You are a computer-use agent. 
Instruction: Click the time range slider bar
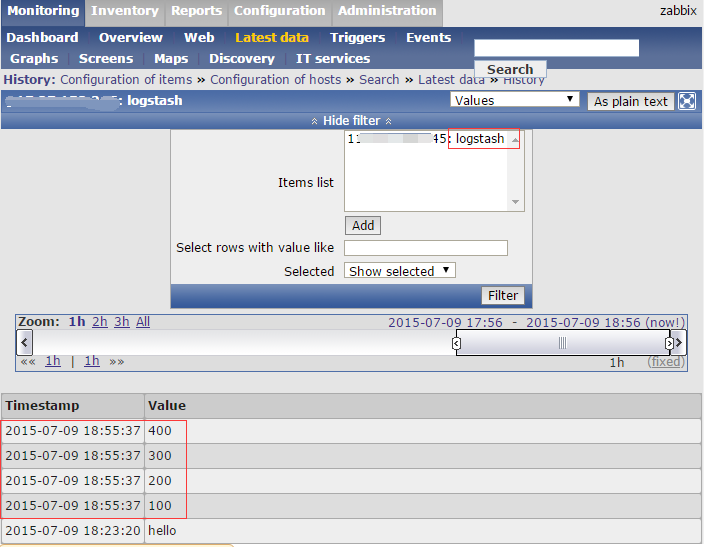[x=563, y=343]
